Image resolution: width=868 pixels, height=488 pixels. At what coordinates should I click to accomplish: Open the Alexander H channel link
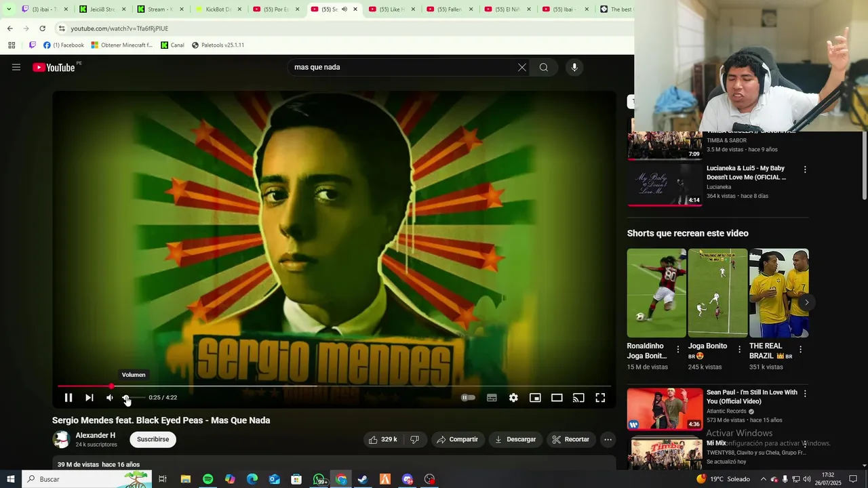[96, 435]
